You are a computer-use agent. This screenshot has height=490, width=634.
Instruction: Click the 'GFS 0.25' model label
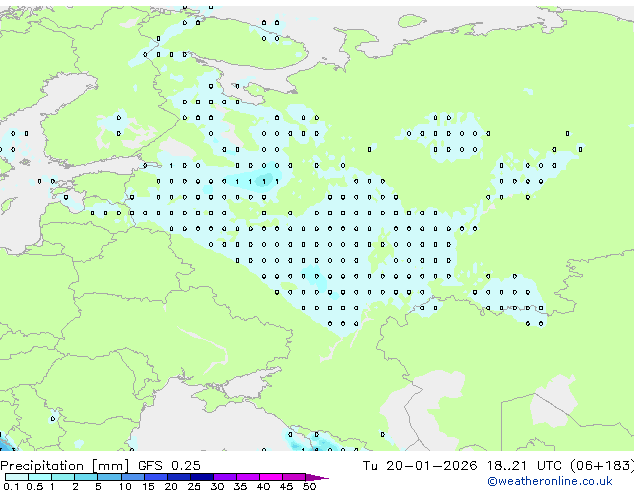click(169, 466)
